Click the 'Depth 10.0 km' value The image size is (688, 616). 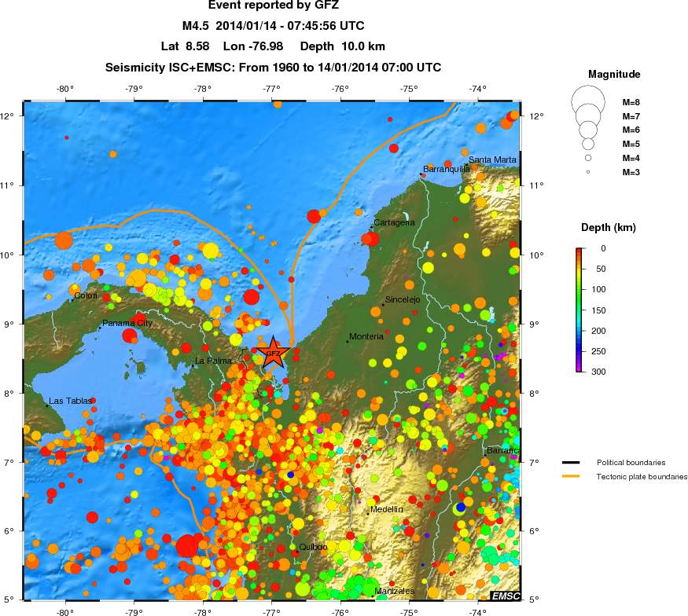point(343,46)
